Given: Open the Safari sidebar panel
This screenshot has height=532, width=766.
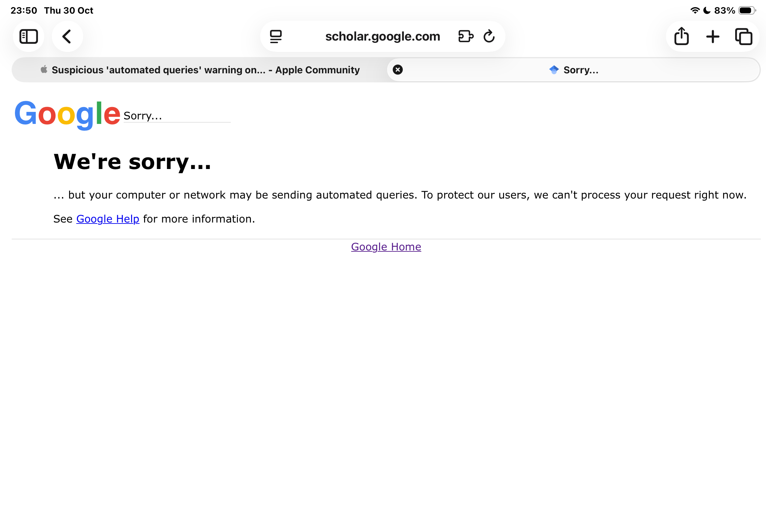Looking at the screenshot, I should (x=29, y=36).
